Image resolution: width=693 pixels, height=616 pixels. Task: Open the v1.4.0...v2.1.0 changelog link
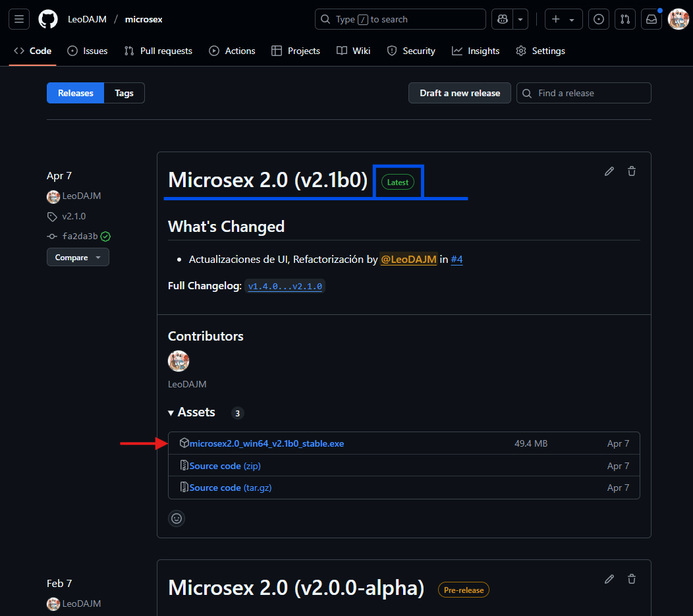tap(285, 286)
